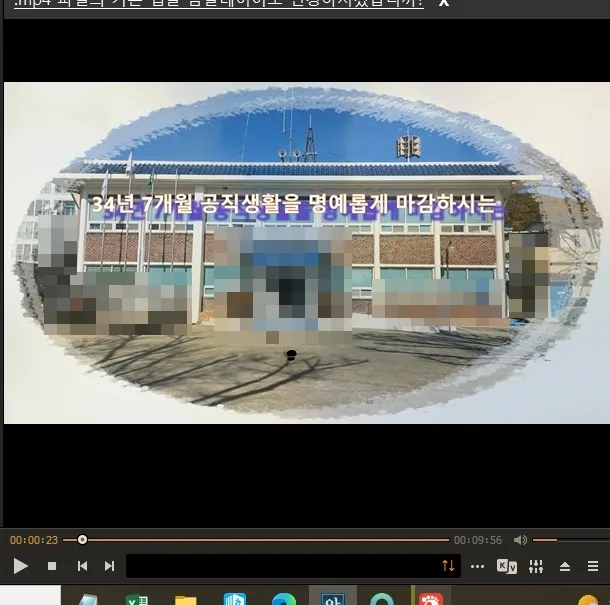Click the elapsed time 00:00:23
The height and width of the screenshot is (605, 610).
tap(34, 540)
